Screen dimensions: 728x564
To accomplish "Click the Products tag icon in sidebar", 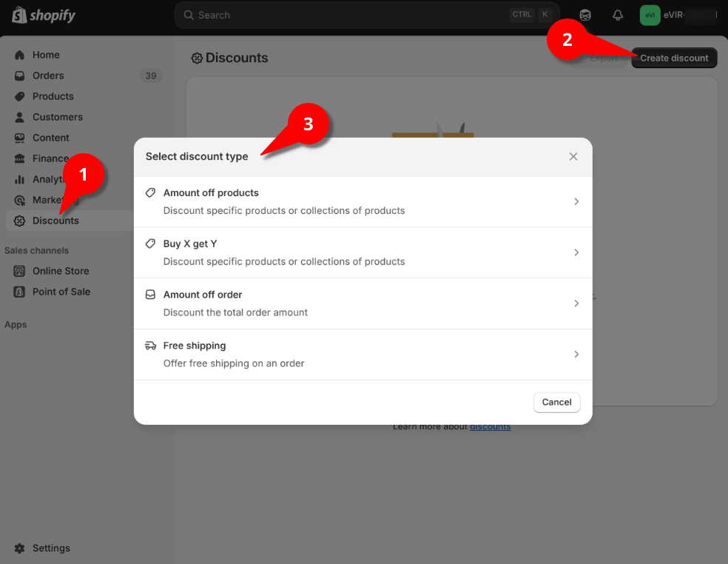I will pos(19,96).
